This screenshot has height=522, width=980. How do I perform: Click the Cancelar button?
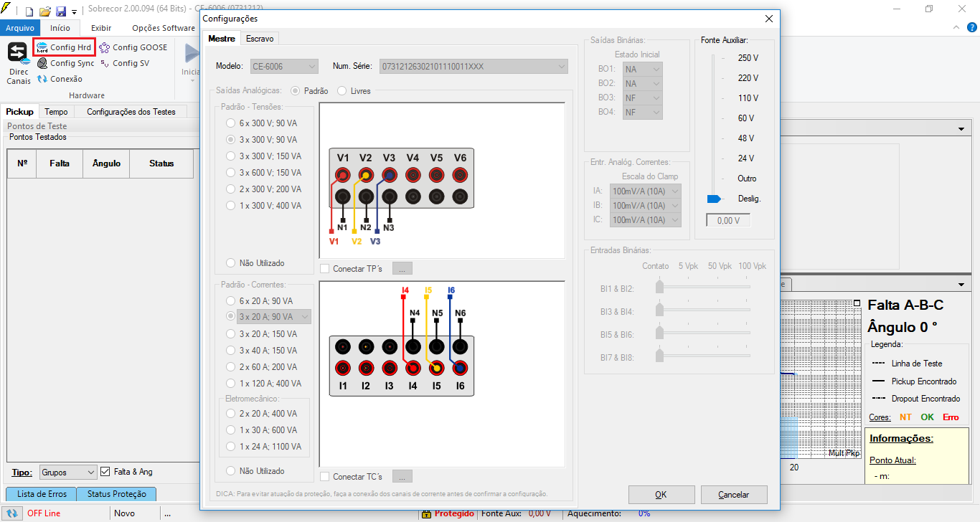click(733, 495)
